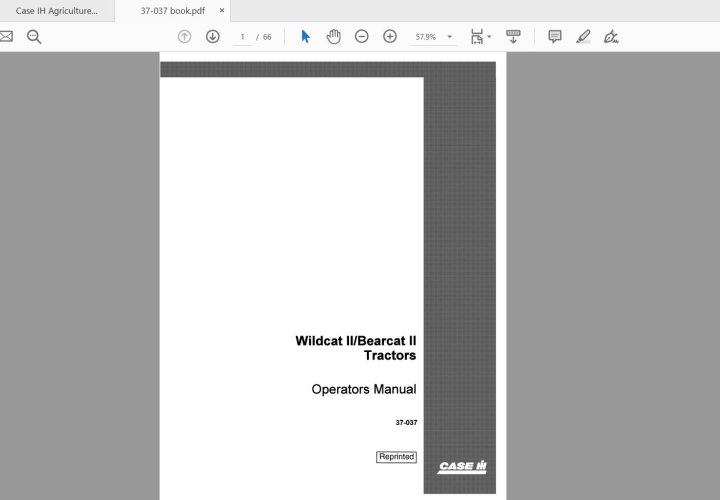The height and width of the screenshot is (500, 720).
Task: Click the scrolling mode keyboard-arrow icon
Action: coord(513,36)
